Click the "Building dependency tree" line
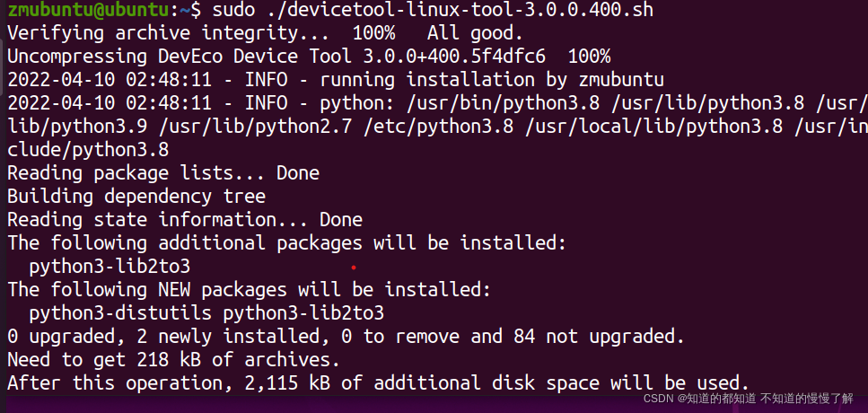868x413 pixels. [136, 196]
